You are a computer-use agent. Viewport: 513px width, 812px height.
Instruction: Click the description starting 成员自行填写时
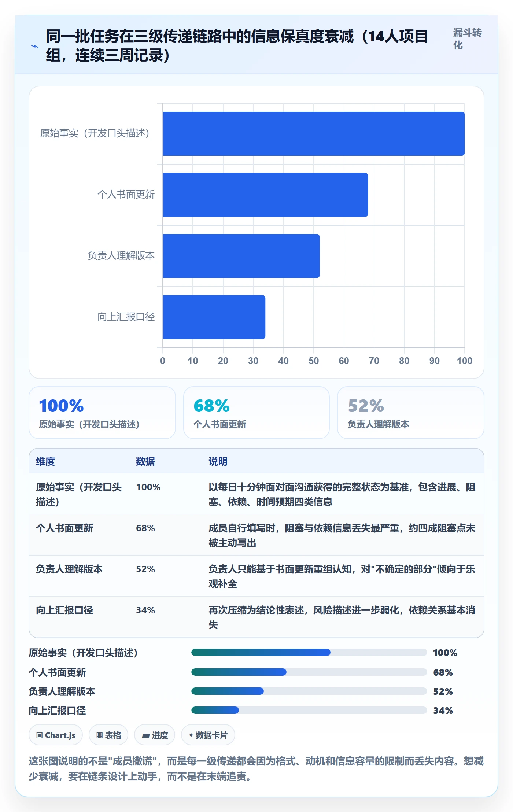(342, 535)
